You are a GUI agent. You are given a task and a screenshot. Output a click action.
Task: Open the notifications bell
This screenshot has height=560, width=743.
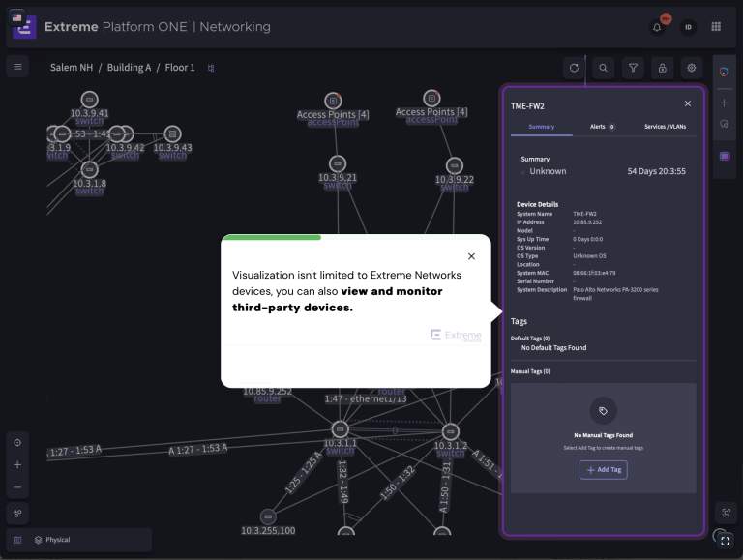click(x=657, y=27)
